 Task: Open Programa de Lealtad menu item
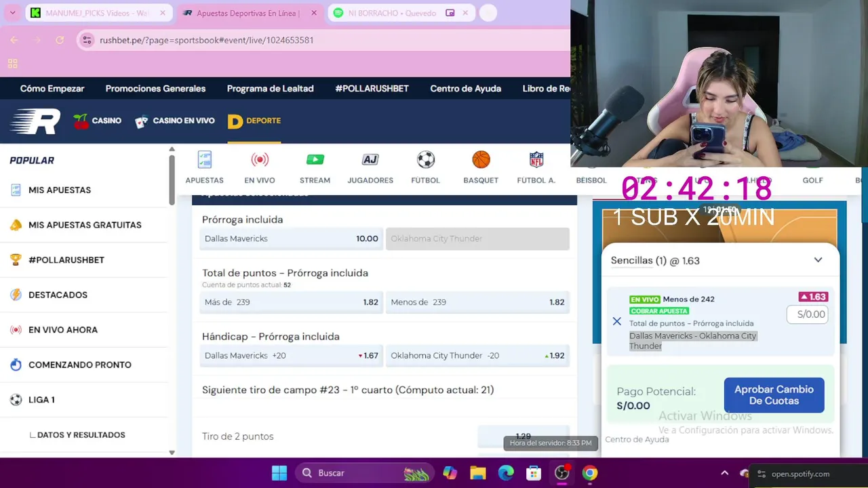click(270, 89)
